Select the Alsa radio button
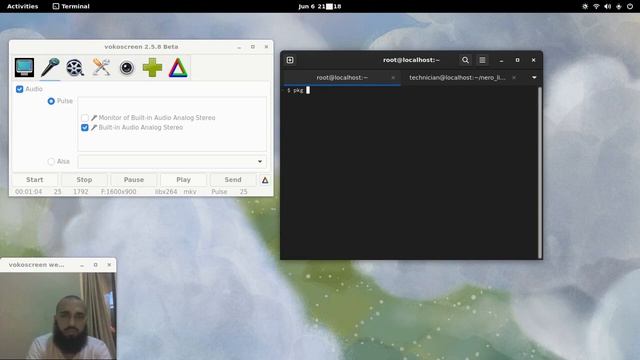 [x=51, y=162]
